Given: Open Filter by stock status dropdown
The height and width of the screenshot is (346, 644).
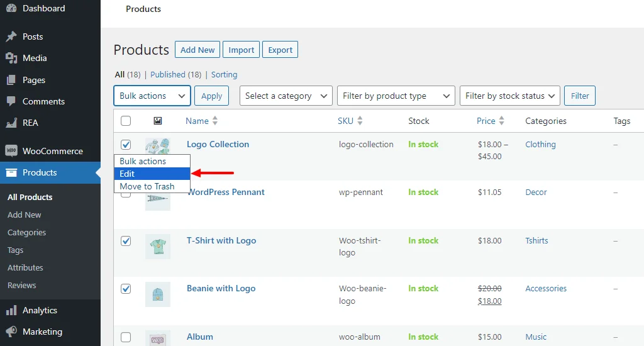Looking at the screenshot, I should pos(509,96).
